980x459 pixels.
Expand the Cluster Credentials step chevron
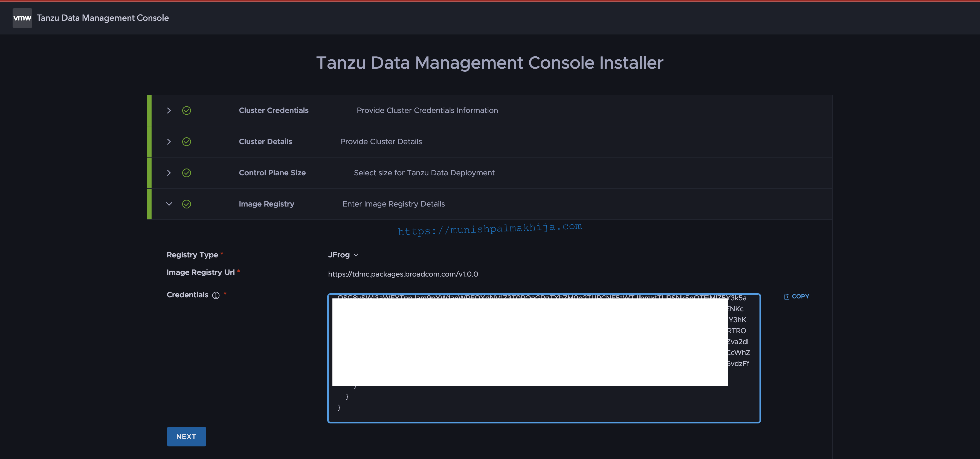pos(169,111)
